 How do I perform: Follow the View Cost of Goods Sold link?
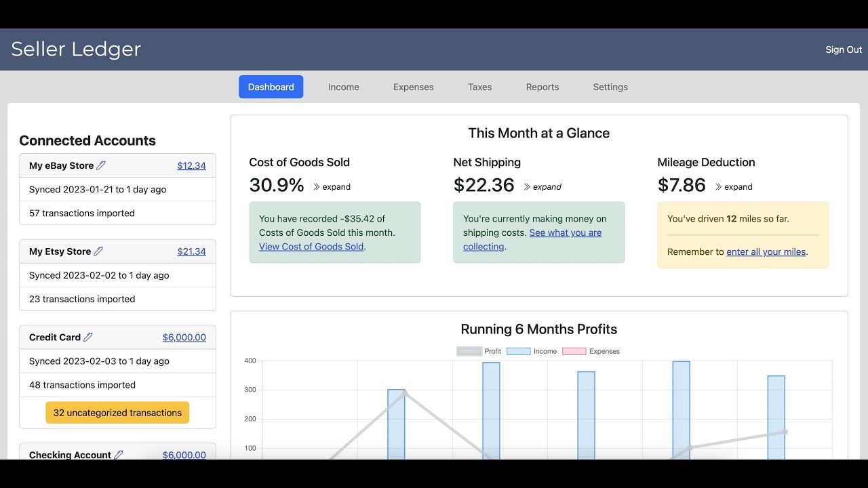pyautogui.click(x=311, y=247)
